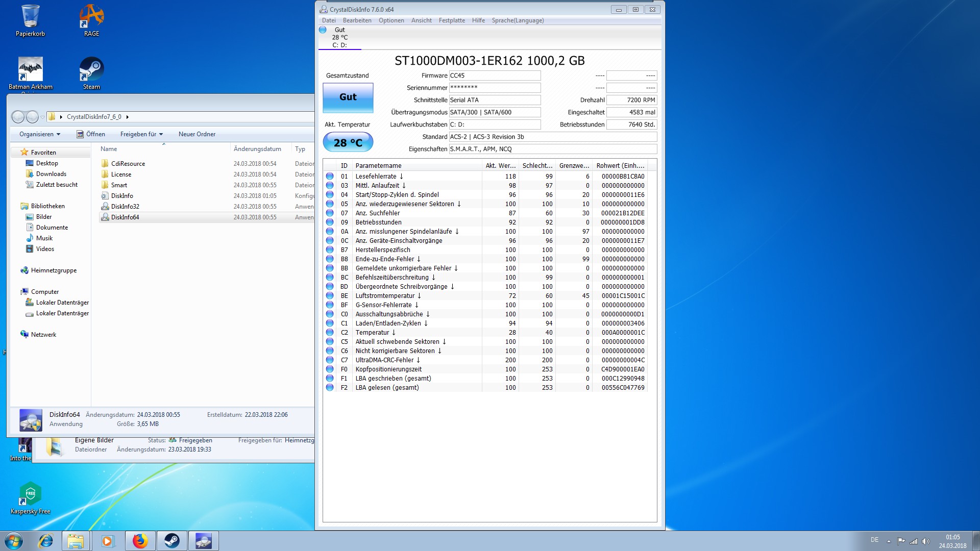This screenshot has width=980, height=551.
Task: Click status circle for Lesefehlerrate row
Action: pos(330,176)
